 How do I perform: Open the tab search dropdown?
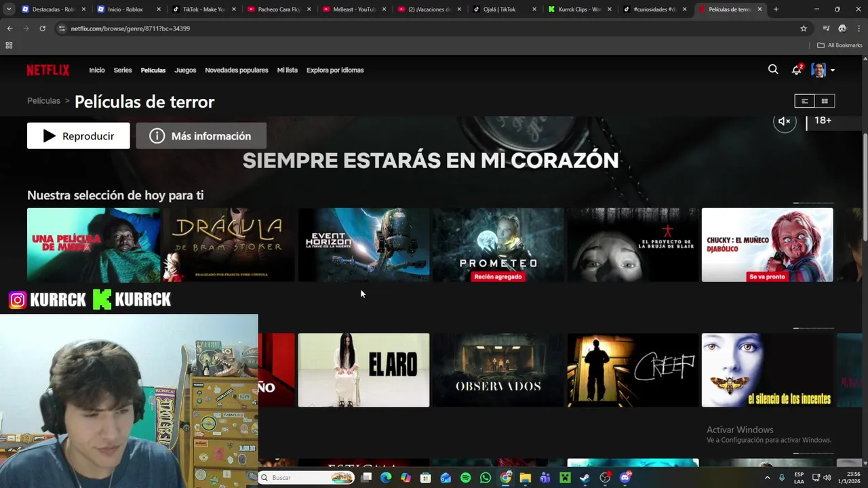tap(8, 9)
